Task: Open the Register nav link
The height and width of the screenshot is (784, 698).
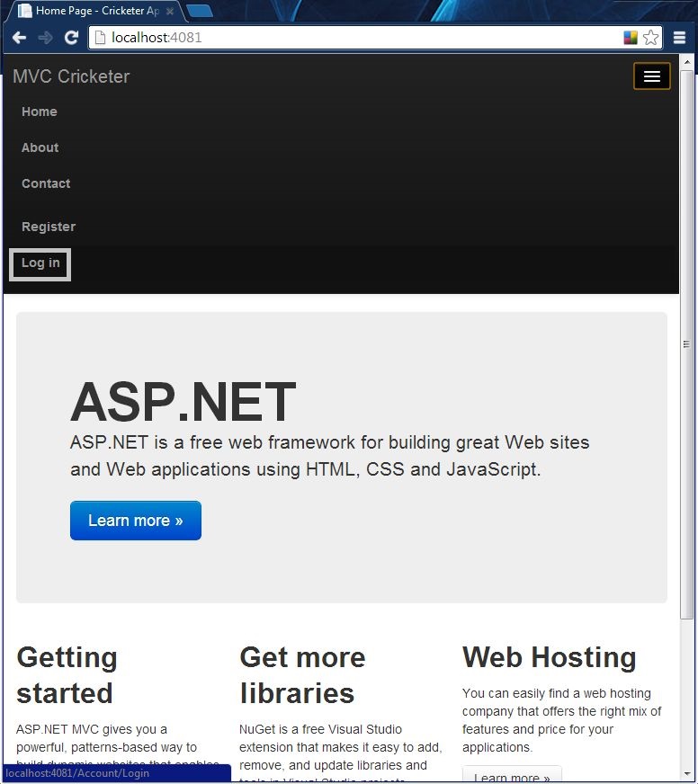Action: click(49, 227)
